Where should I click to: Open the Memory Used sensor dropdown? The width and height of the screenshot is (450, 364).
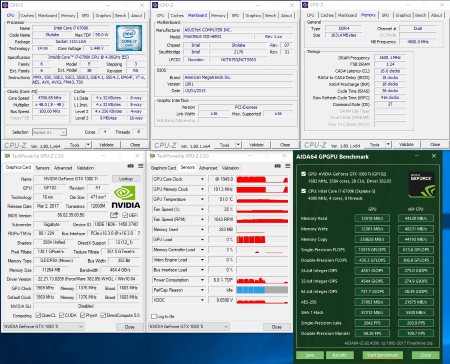click(x=202, y=230)
